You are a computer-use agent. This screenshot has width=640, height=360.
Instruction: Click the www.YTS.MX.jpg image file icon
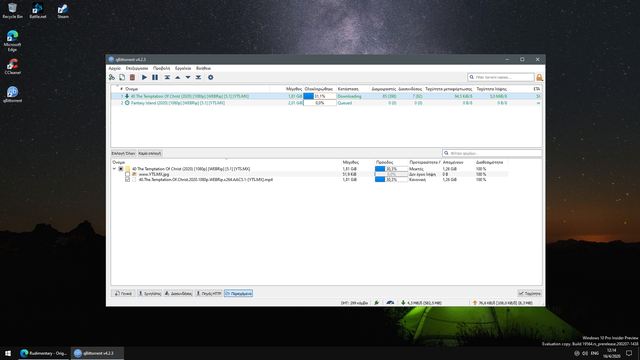pos(134,174)
